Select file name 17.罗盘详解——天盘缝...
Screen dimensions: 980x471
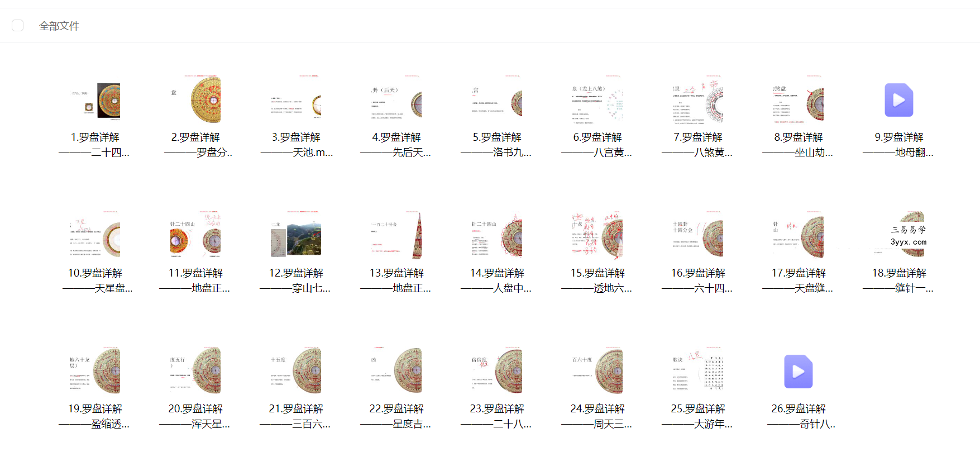pyautogui.click(x=799, y=280)
